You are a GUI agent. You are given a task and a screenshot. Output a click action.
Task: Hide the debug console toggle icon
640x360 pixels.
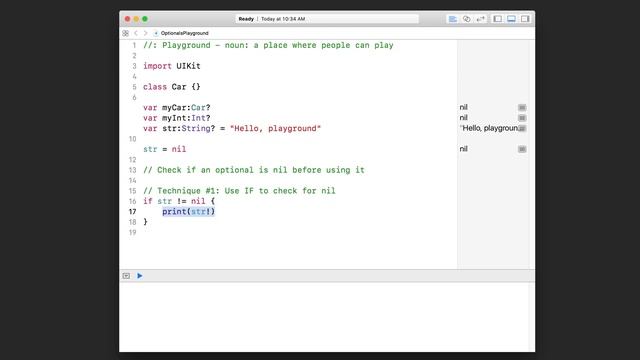tap(126, 276)
